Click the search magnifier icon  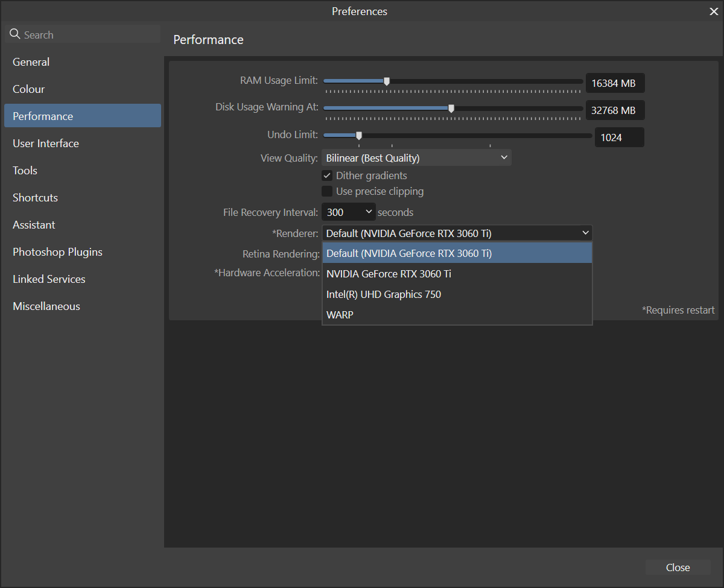[x=15, y=34]
